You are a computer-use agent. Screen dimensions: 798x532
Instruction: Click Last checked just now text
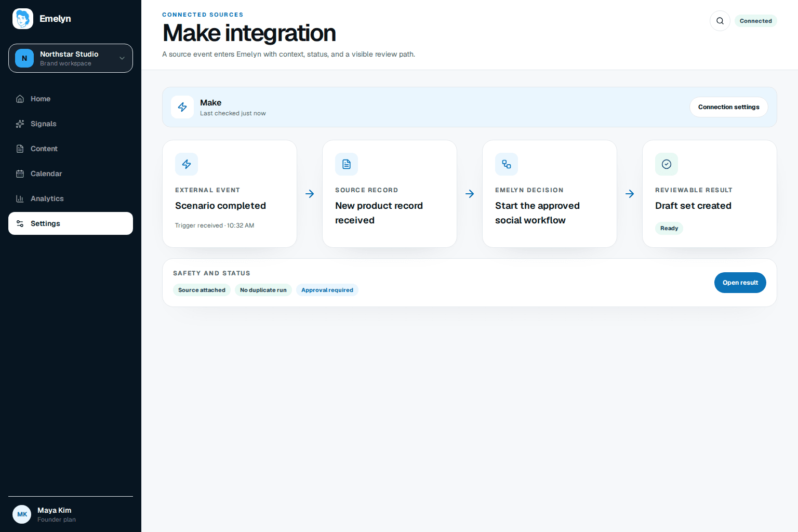[233, 113]
